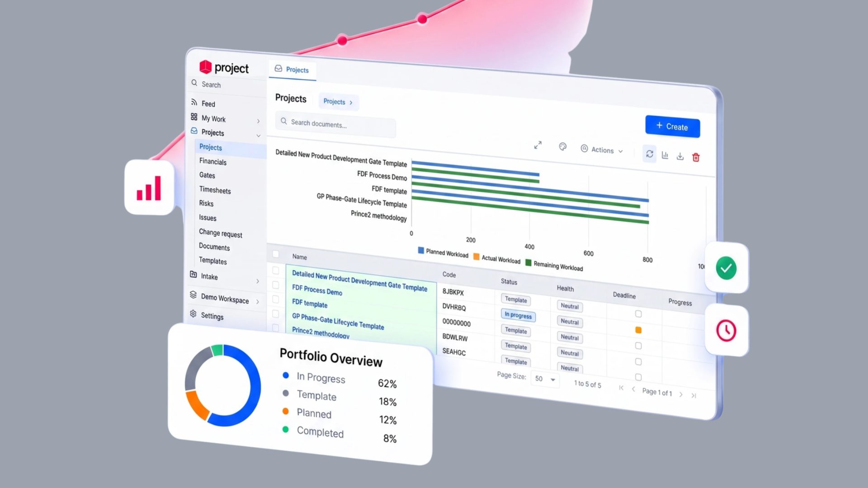
Task: Toggle the select-all checkbox in table header
Action: tap(276, 254)
